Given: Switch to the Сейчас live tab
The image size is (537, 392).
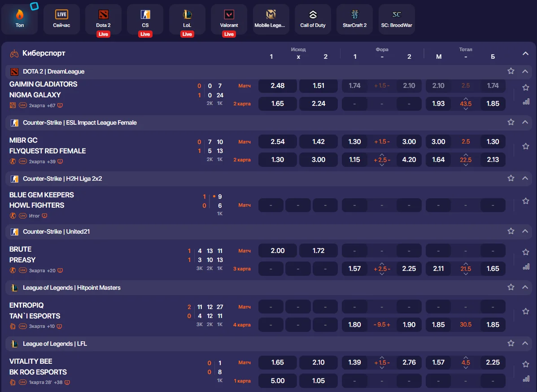Looking at the screenshot, I should point(61,19).
